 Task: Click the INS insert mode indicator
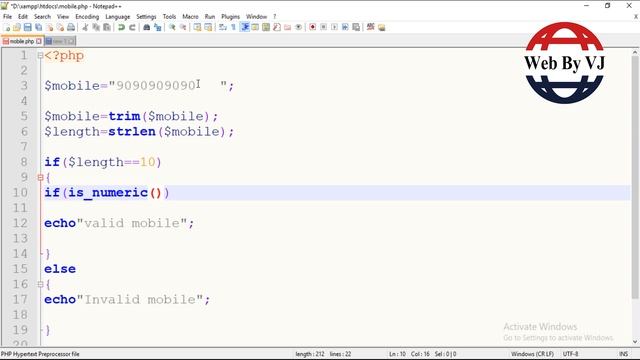tap(623, 354)
